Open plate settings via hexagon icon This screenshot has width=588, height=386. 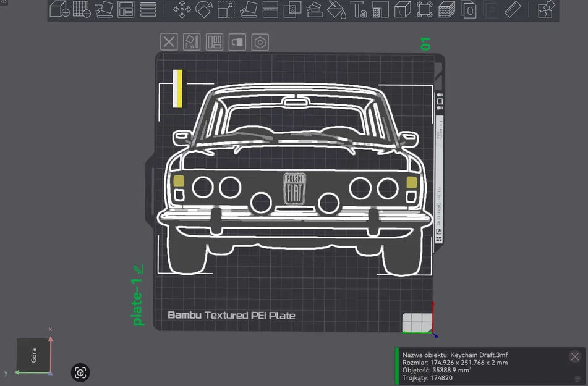[x=259, y=41]
